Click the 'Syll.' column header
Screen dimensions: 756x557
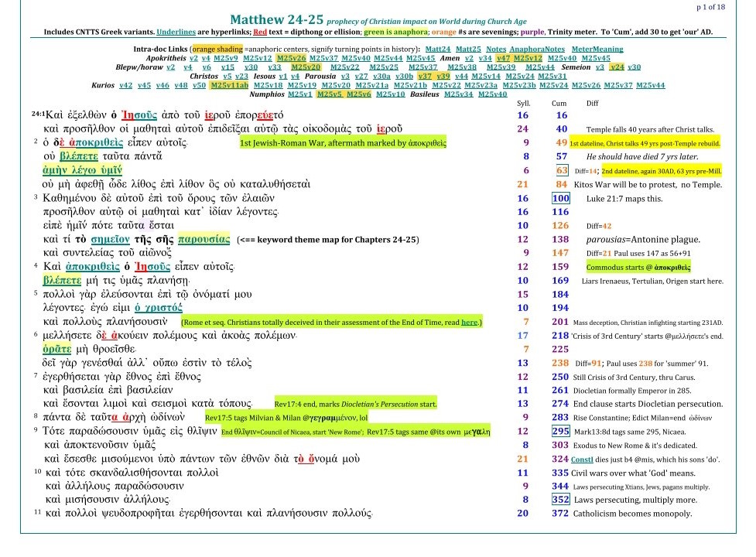(x=524, y=103)
